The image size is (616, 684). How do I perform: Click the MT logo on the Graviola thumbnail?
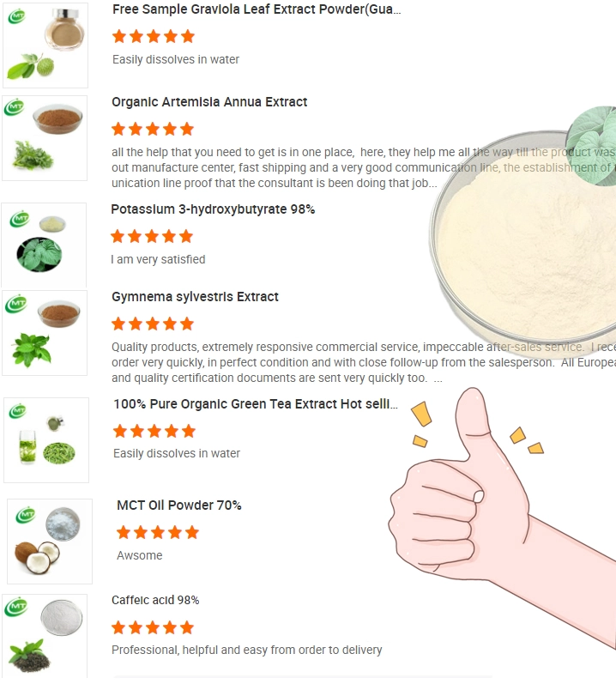pos(16,16)
